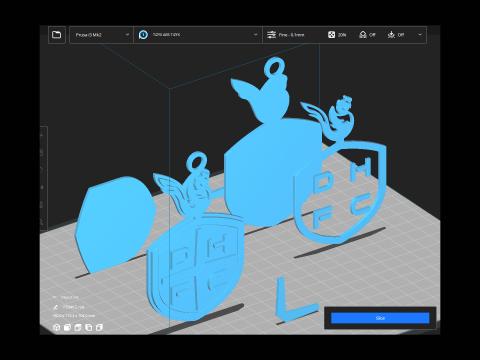Open the material and nozzle configuration dropdown
Screen dimensions: 480x360
click(198, 35)
